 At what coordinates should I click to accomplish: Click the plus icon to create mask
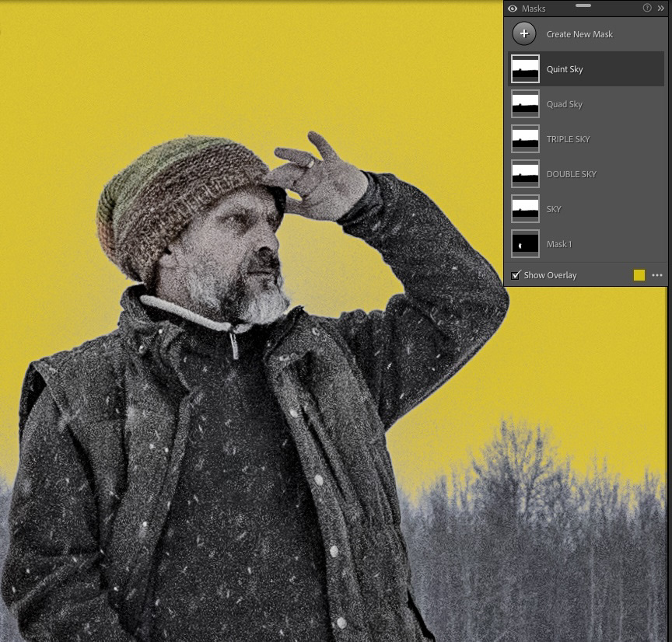point(524,34)
